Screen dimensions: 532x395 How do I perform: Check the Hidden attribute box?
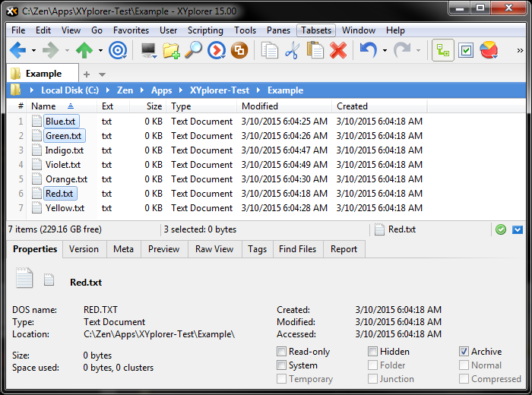[x=373, y=352]
